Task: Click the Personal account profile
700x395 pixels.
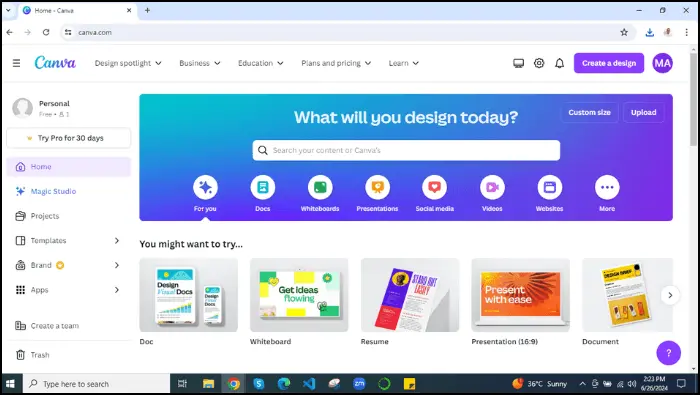Action: pyautogui.click(x=69, y=108)
